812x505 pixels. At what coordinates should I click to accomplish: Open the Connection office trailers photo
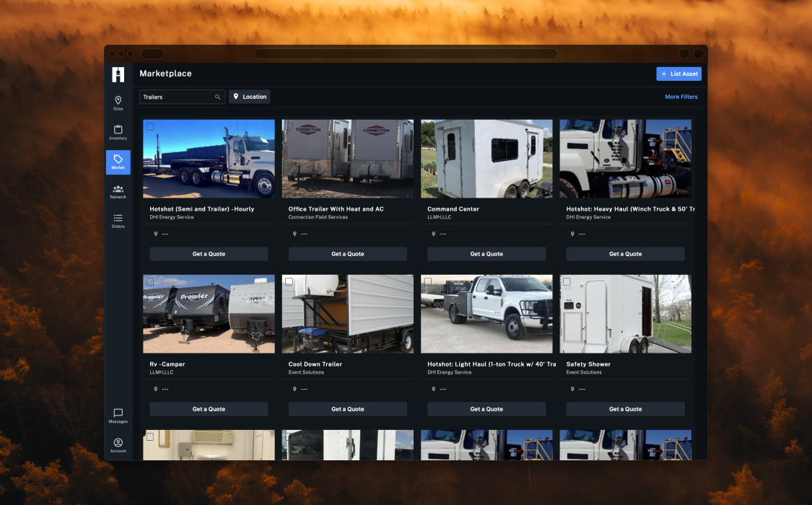[347, 159]
